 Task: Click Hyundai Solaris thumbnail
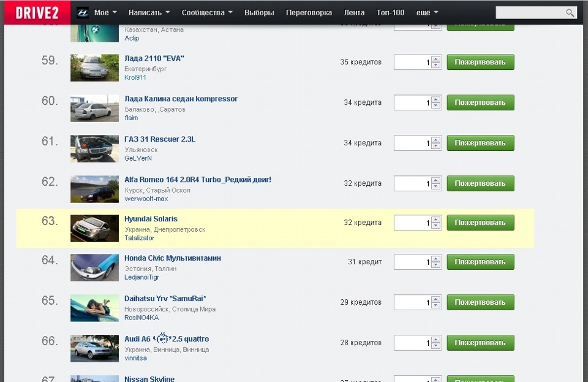pos(94,229)
